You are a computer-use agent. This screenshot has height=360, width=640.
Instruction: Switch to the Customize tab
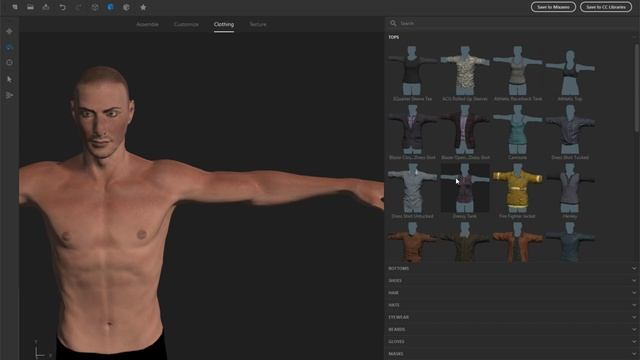[x=186, y=24]
